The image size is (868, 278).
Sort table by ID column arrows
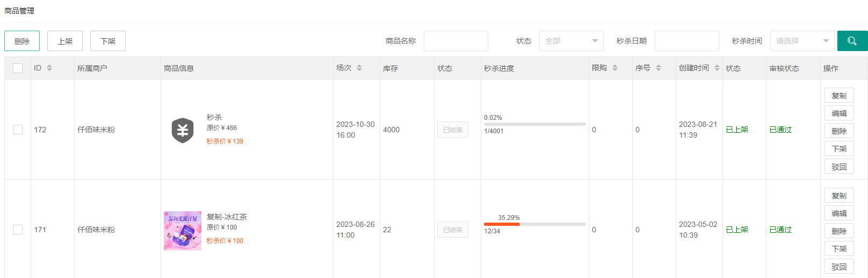[x=49, y=68]
